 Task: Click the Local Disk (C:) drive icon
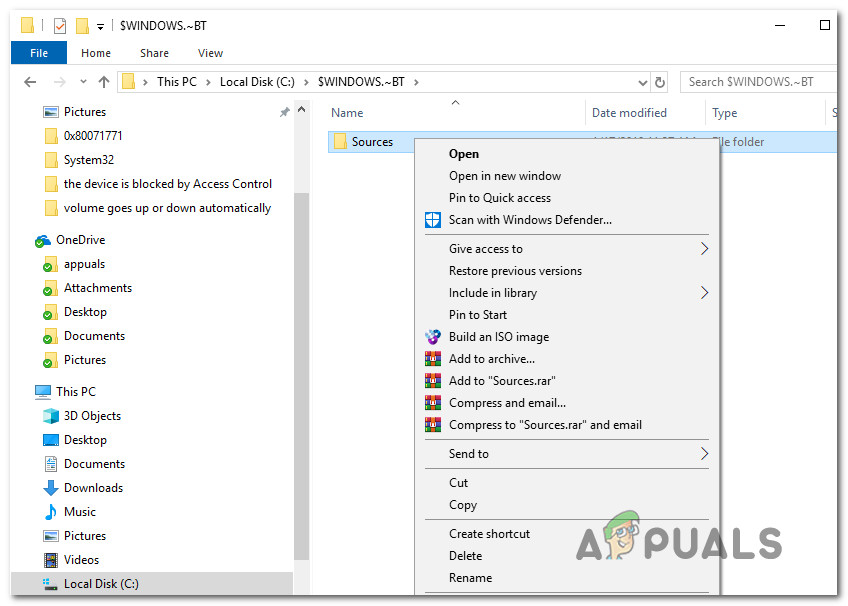[x=51, y=584]
